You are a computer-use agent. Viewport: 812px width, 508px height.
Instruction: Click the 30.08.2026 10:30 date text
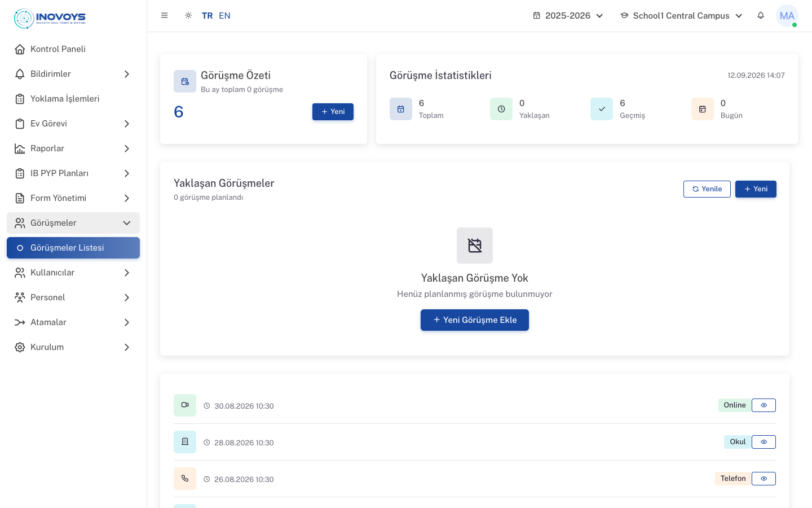(244, 406)
